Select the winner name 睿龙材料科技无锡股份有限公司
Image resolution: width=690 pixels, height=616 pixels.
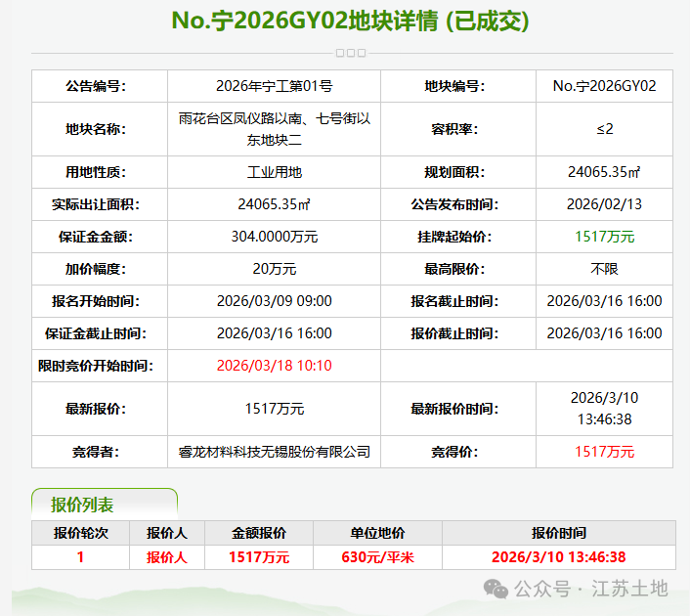coord(274,451)
